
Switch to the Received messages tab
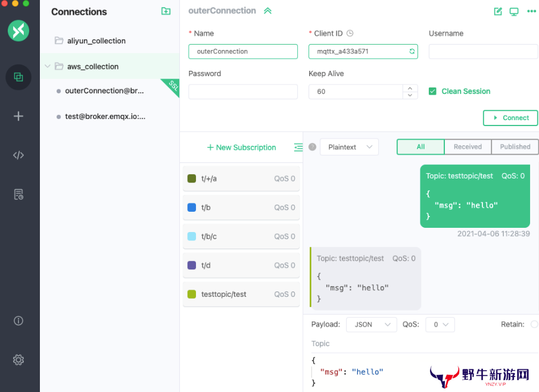[468, 147]
